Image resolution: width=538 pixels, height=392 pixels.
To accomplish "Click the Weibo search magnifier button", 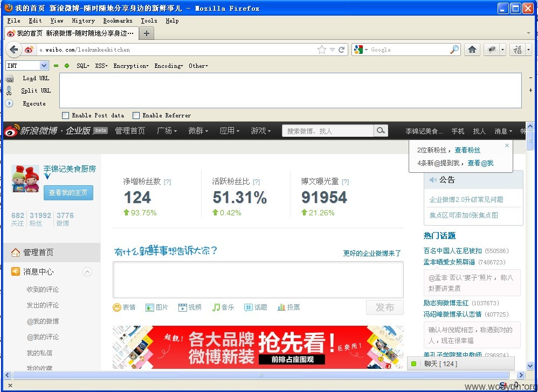I will [381, 130].
